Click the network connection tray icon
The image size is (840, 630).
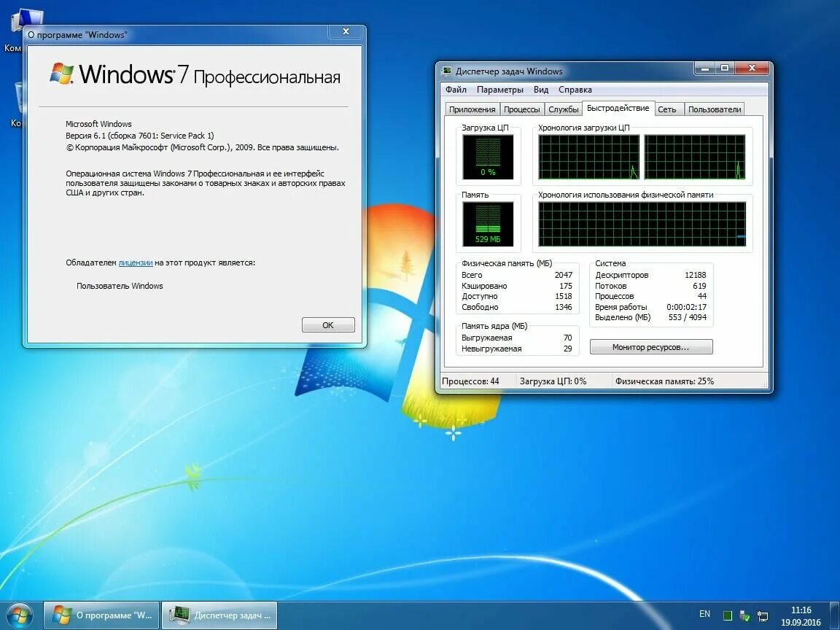pos(763,616)
